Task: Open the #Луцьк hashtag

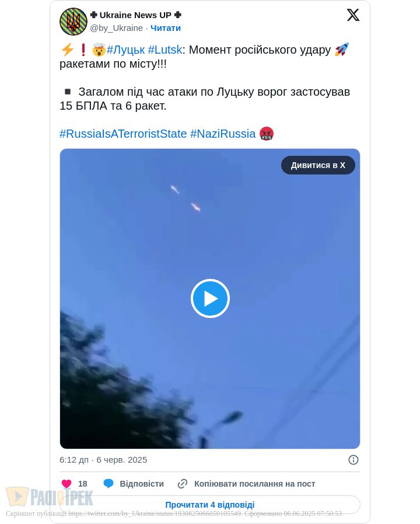Action: point(125,50)
